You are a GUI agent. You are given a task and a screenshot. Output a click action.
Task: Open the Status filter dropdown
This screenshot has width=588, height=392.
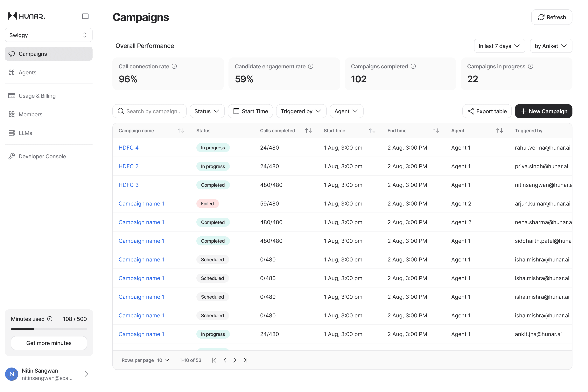pyautogui.click(x=207, y=111)
